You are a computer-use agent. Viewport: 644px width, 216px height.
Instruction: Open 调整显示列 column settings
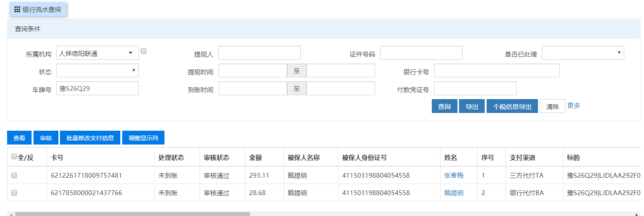[x=143, y=138]
